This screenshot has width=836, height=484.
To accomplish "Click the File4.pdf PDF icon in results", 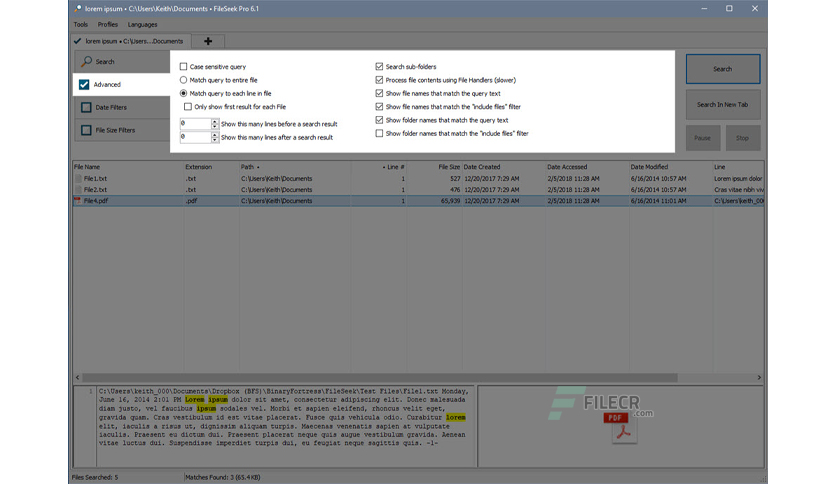I will tap(78, 201).
